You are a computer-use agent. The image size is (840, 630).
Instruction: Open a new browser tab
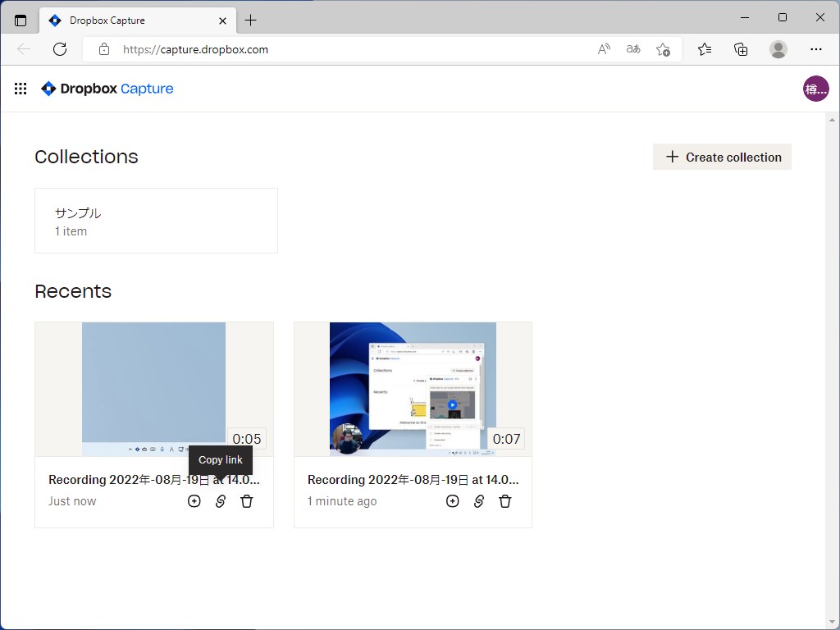click(250, 20)
